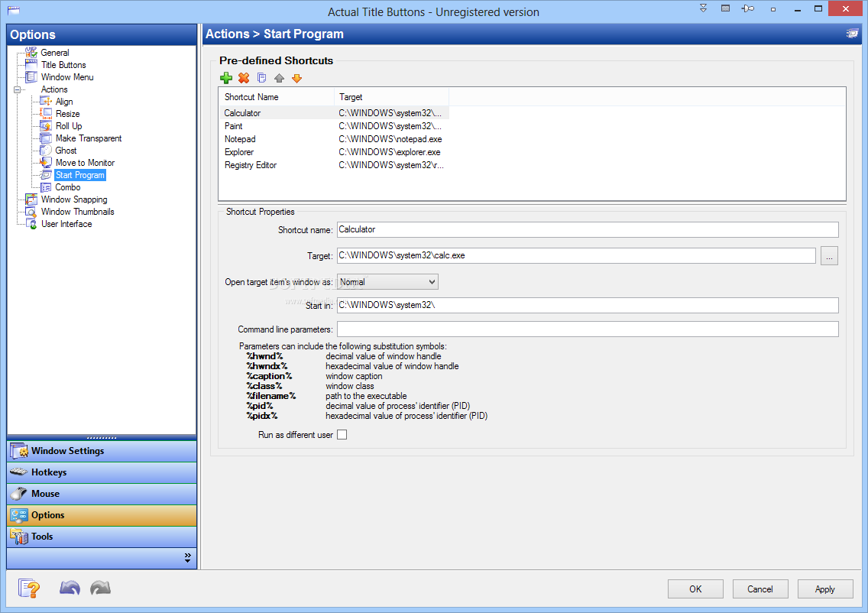The height and width of the screenshot is (613, 868).
Task: Click the Resize action icon
Action: click(x=46, y=114)
